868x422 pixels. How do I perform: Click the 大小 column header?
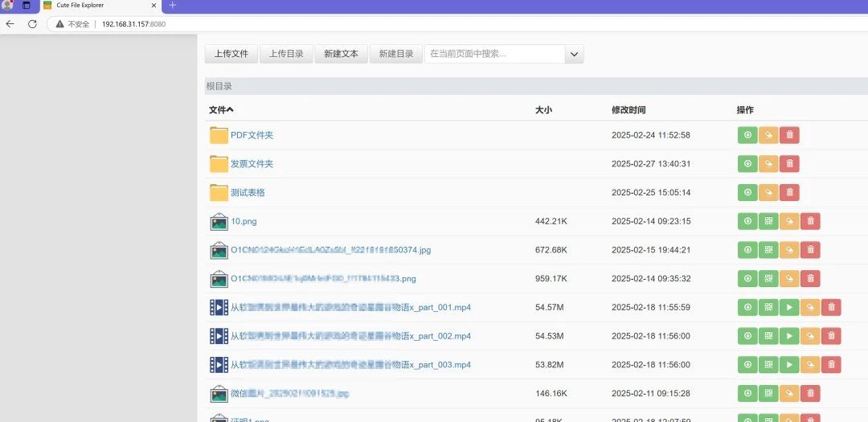[543, 110]
